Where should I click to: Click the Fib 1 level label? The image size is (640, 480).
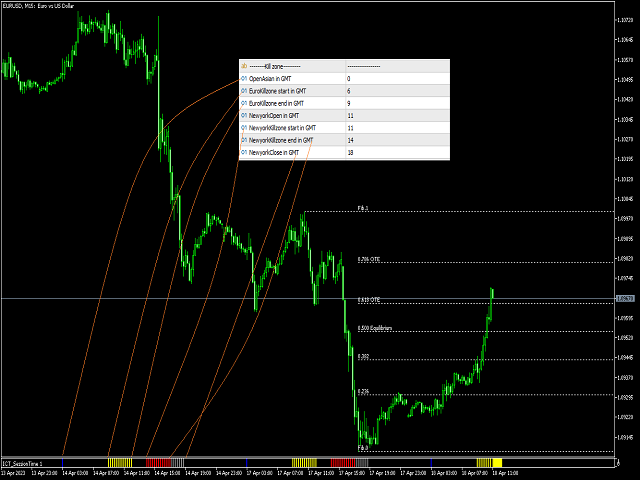(363, 208)
